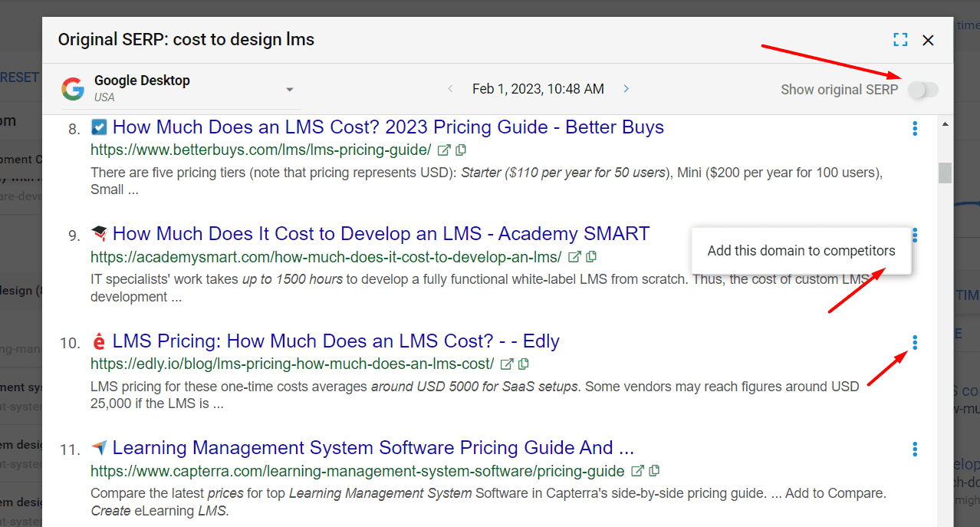Open Learning Management System Software Pricing Guide title

tap(373, 447)
